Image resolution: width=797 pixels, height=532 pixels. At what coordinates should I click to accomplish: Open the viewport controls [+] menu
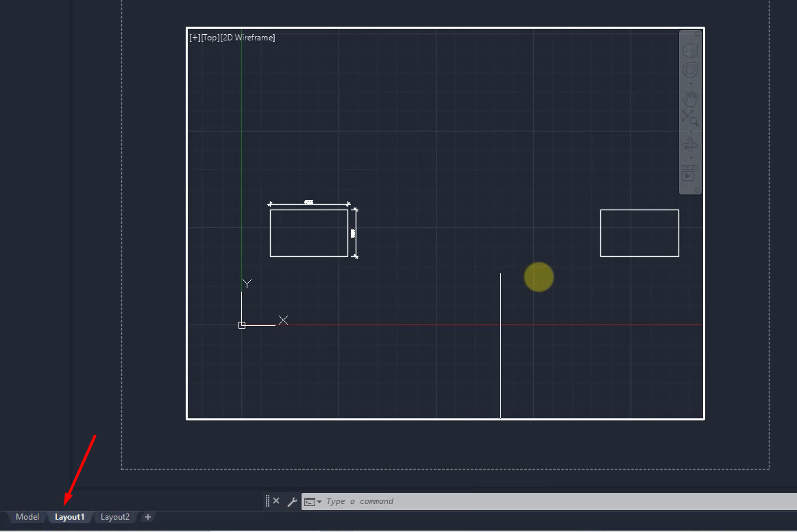coord(194,38)
